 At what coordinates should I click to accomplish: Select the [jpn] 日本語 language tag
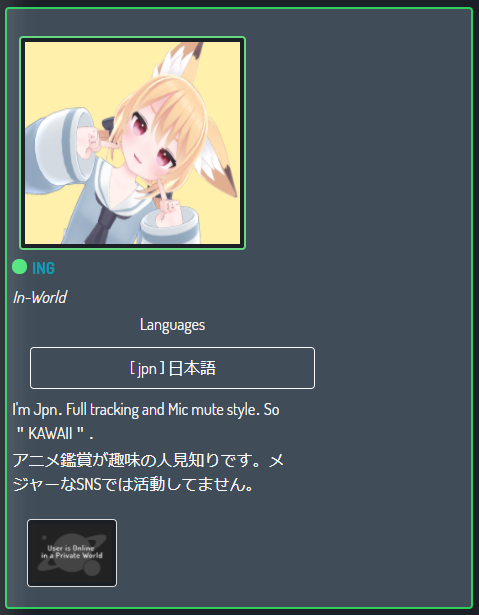172,368
